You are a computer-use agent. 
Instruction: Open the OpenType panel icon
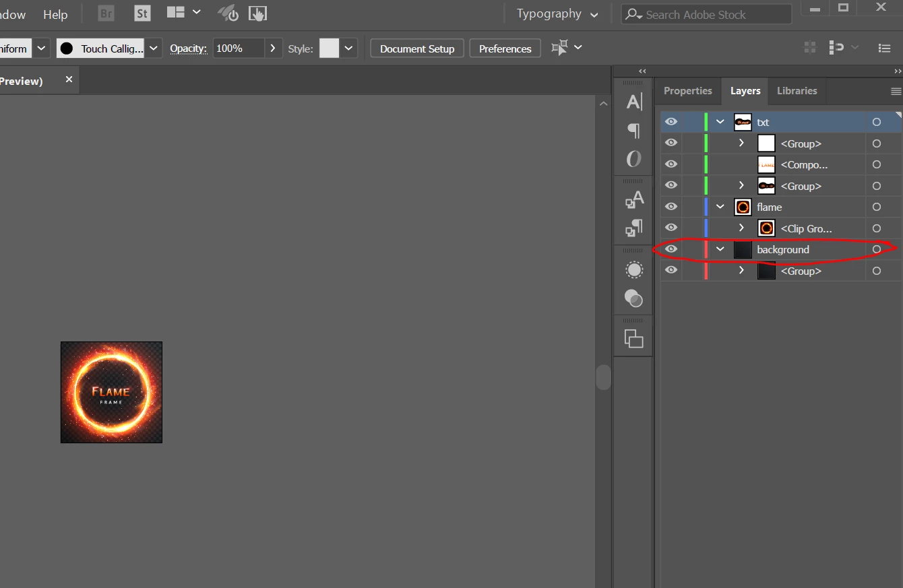[x=633, y=159]
